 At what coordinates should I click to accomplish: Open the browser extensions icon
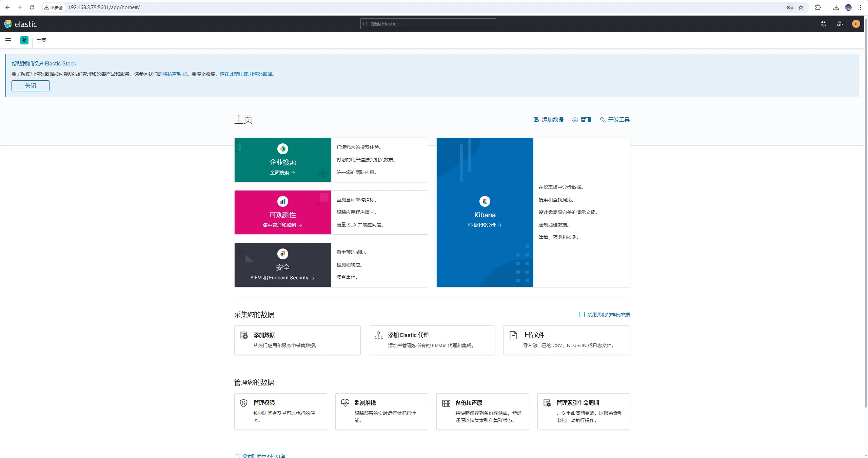point(818,7)
